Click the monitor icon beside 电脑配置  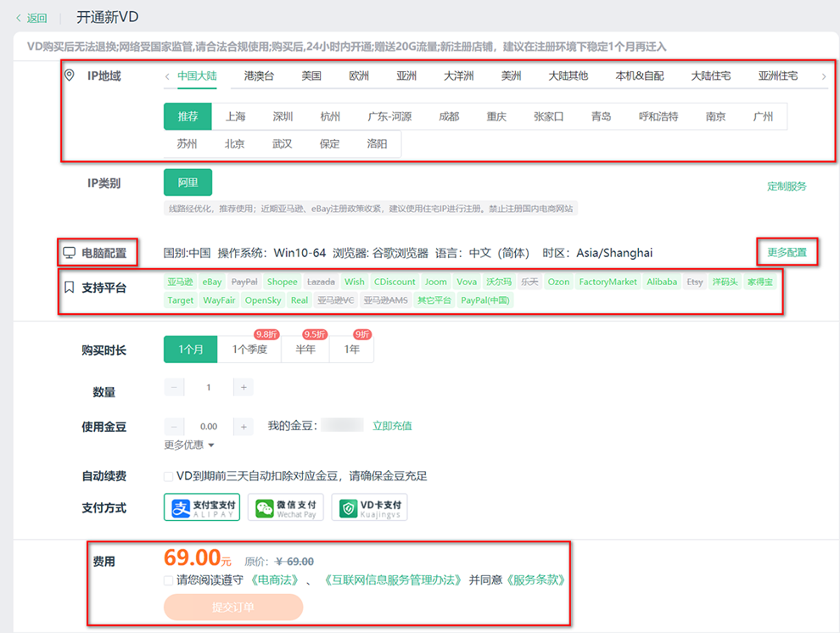pyautogui.click(x=69, y=253)
